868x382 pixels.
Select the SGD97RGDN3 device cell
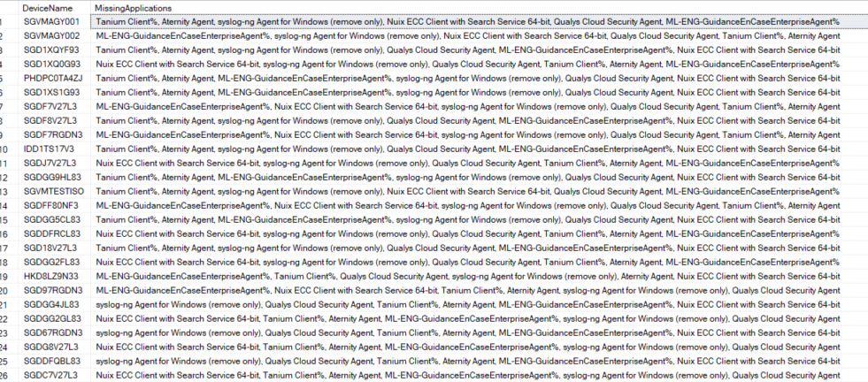coord(52,290)
